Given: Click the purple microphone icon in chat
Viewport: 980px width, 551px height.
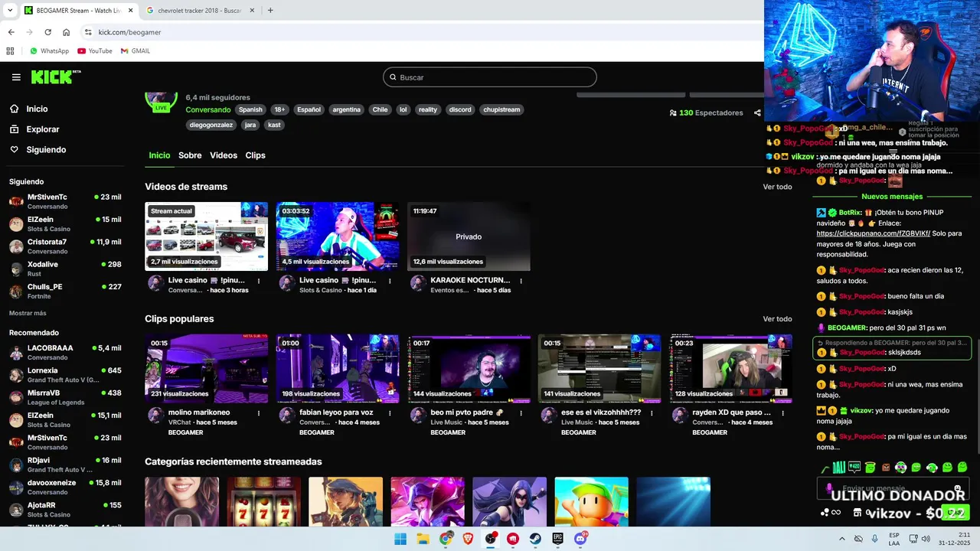Looking at the screenshot, I should click(x=829, y=488).
